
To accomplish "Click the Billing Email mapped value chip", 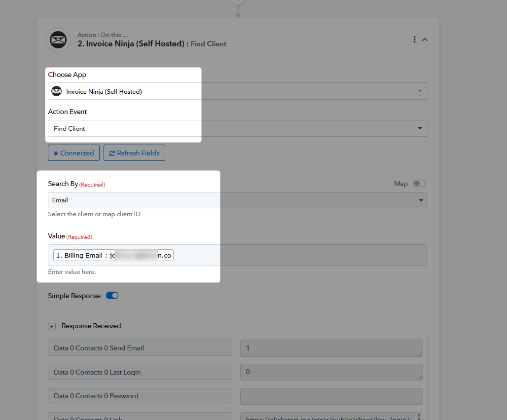I will [x=113, y=255].
